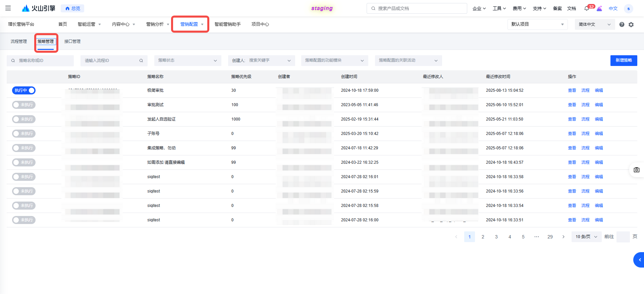This screenshot has height=294, width=644.
Task: Enable the 审批测试 strategy toggle
Action: (x=24, y=105)
